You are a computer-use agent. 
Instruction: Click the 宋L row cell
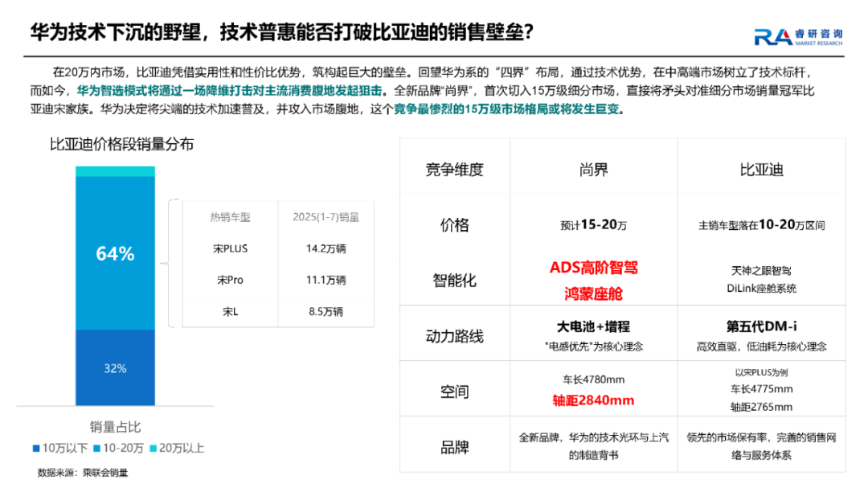[x=231, y=312]
